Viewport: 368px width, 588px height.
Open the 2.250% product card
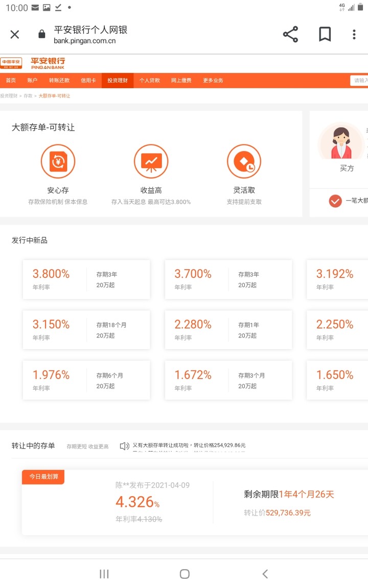click(x=337, y=330)
